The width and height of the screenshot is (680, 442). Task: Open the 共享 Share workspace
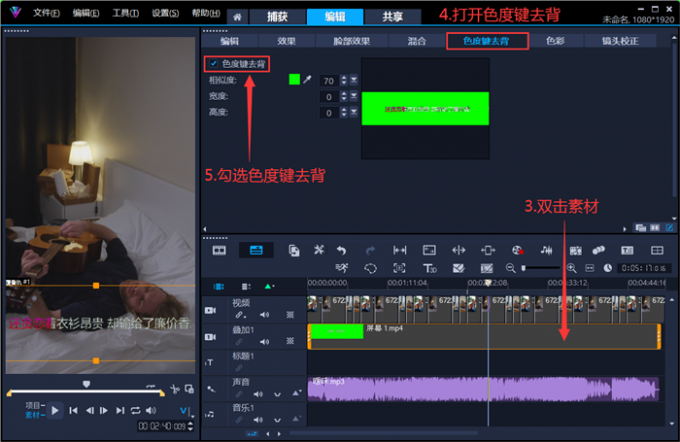(392, 17)
